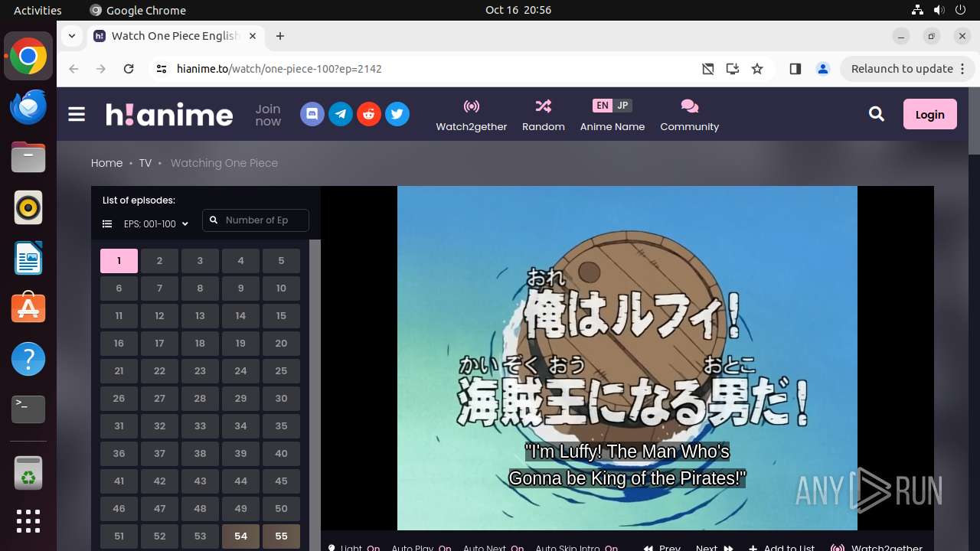Select episode 55
This screenshot has width=980, height=551.
(281, 536)
